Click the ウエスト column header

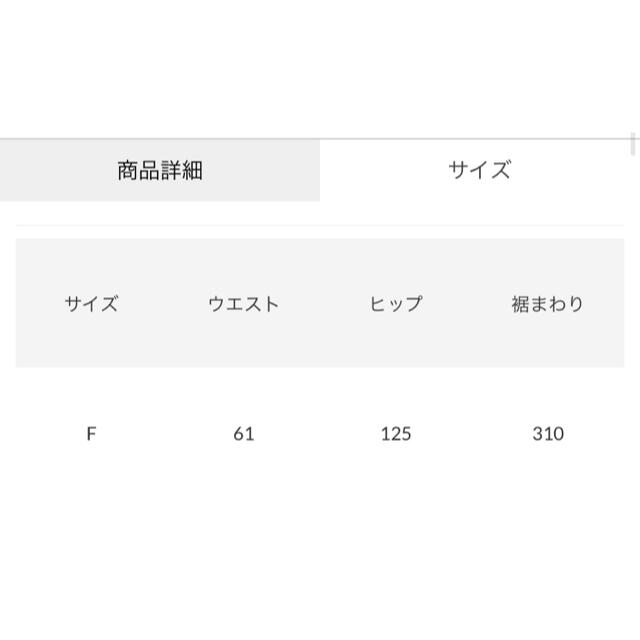[244, 304]
